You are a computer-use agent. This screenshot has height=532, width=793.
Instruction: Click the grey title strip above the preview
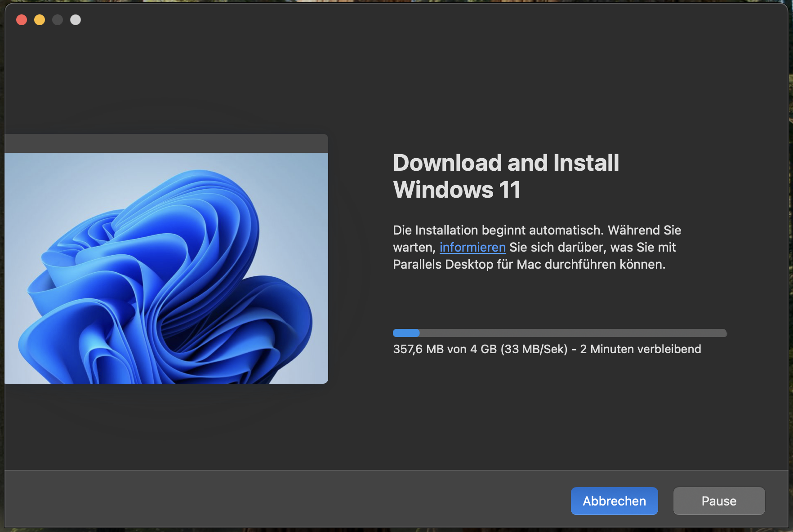(x=166, y=143)
